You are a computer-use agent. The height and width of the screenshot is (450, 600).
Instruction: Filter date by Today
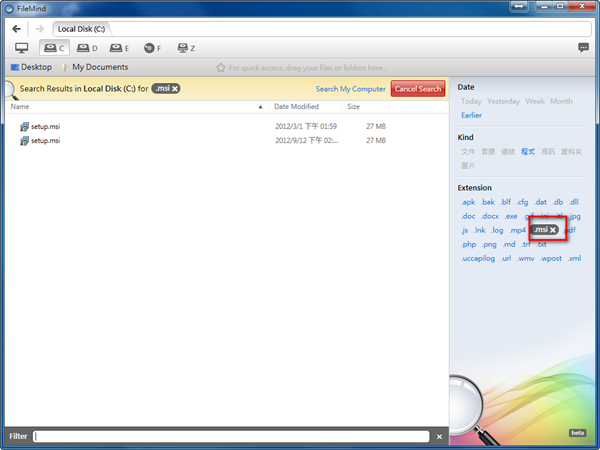pos(471,101)
